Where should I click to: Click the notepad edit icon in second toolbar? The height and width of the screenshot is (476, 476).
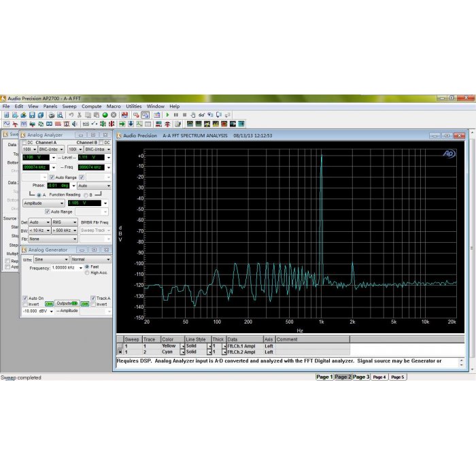click(177, 124)
